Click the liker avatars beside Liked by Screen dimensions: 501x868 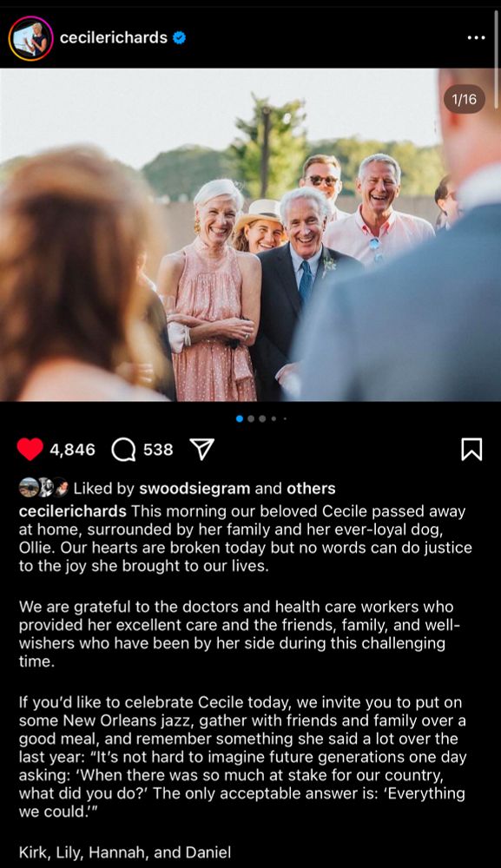click(43, 488)
